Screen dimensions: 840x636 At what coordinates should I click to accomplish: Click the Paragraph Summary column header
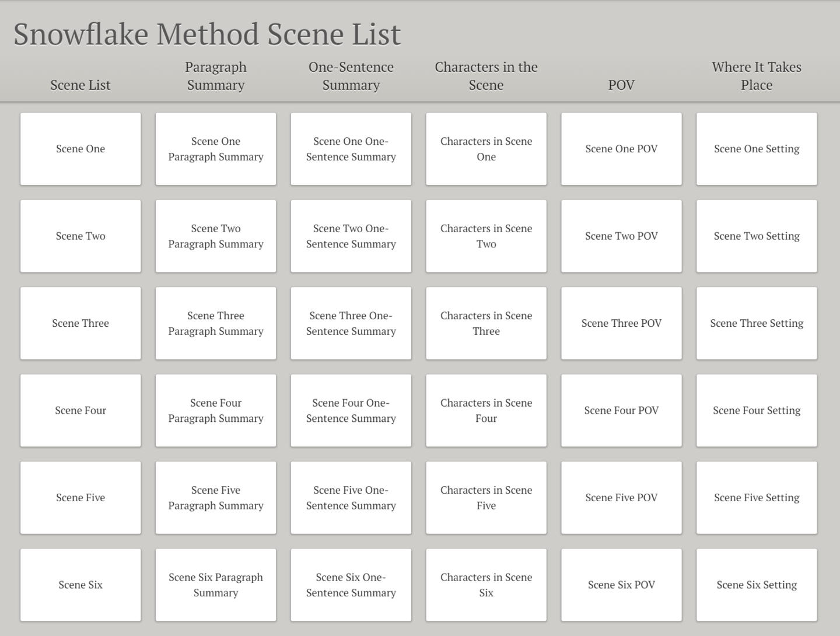click(216, 76)
